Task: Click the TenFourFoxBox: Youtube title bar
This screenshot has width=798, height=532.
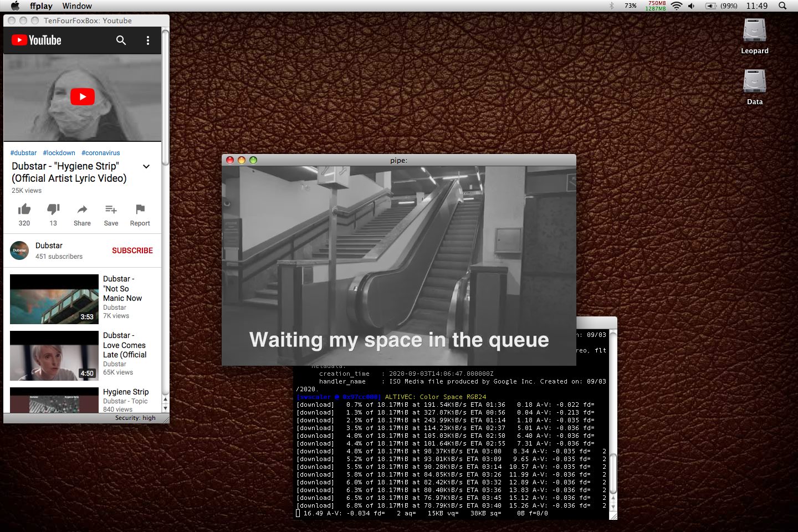Action: click(86, 21)
